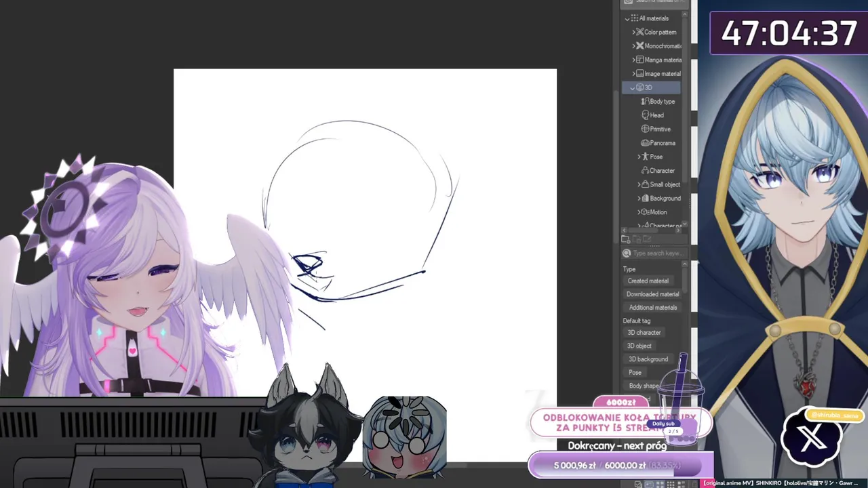
Task: Click the tag list scroll-up arrow
Action: 685,264
